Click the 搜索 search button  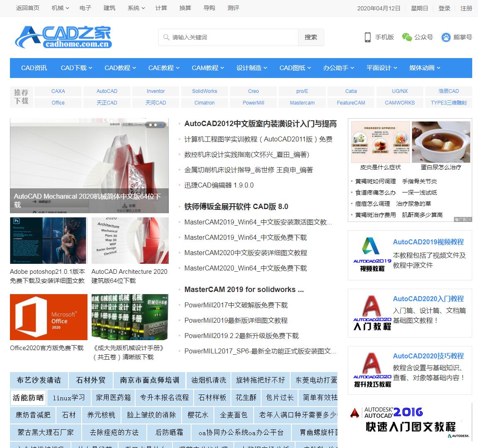[x=311, y=37]
